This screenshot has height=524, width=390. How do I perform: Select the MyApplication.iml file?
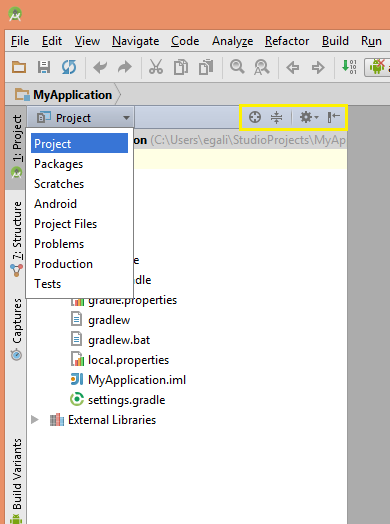tap(128, 380)
